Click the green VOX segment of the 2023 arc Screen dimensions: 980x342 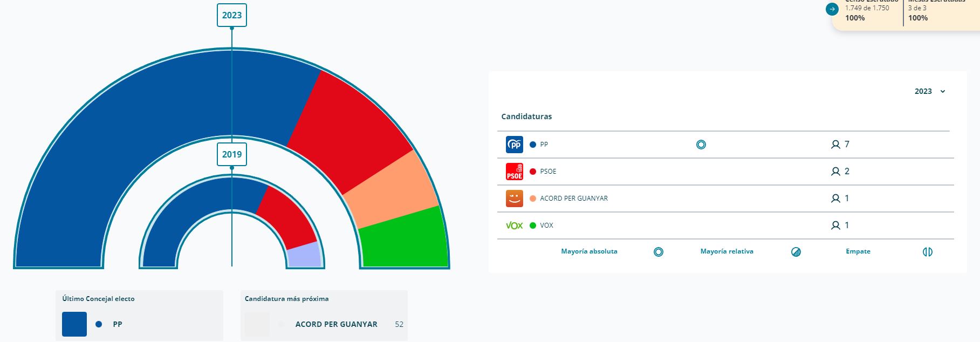coord(405,240)
